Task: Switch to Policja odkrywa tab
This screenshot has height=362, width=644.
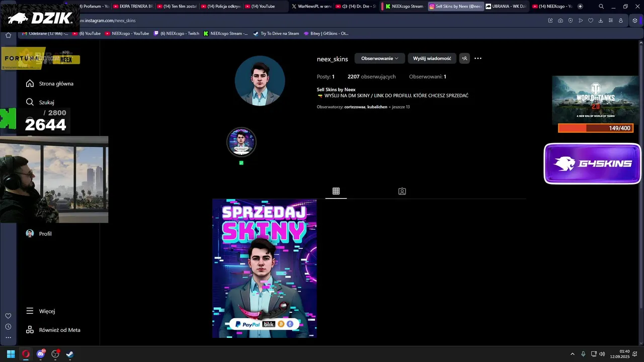Action: (x=221, y=7)
